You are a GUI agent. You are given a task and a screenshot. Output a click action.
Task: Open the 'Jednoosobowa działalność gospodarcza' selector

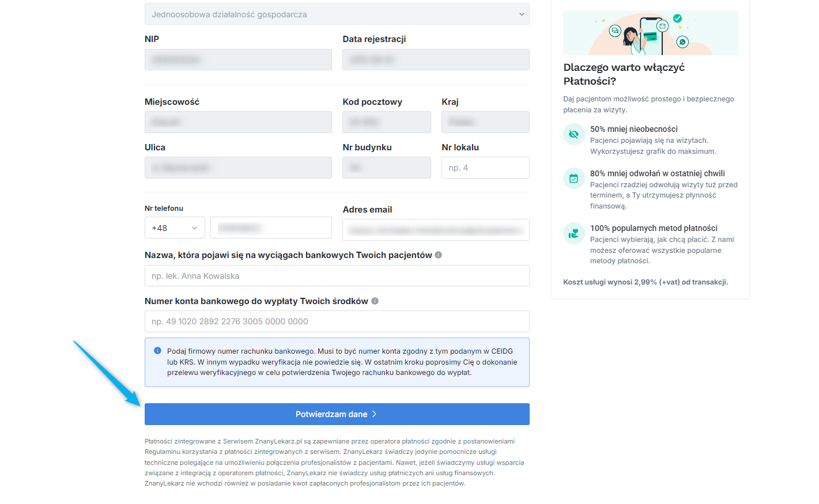tap(337, 13)
